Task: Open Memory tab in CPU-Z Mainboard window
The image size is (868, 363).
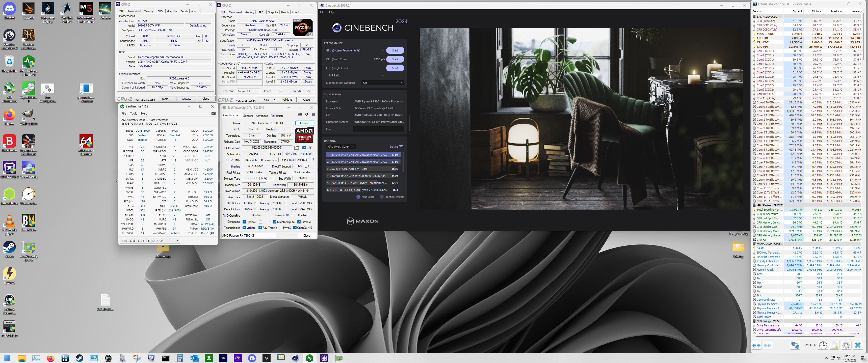Action: 149,11
